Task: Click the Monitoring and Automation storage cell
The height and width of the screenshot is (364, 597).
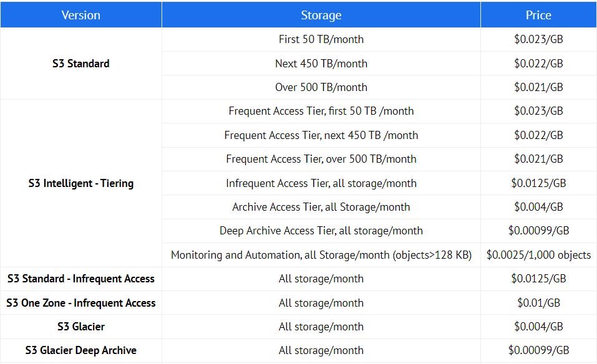Action: (x=321, y=255)
